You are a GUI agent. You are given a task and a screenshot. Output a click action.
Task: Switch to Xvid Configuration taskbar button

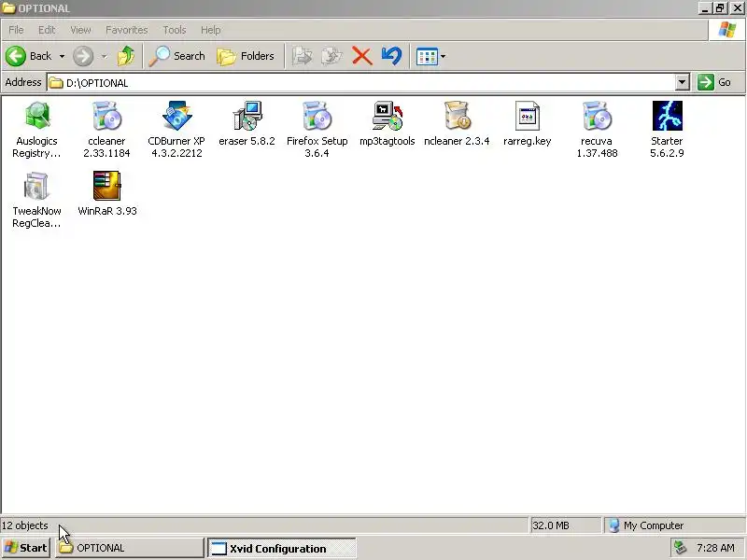point(282,548)
